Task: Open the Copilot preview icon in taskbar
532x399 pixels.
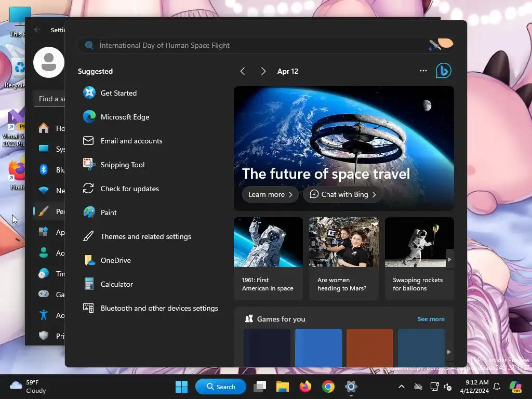Action: [516, 387]
